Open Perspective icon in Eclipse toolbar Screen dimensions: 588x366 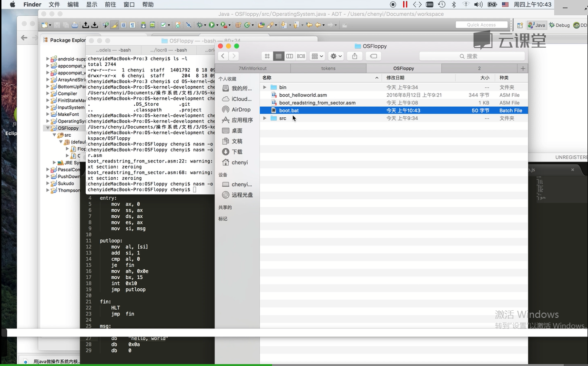tap(520, 25)
